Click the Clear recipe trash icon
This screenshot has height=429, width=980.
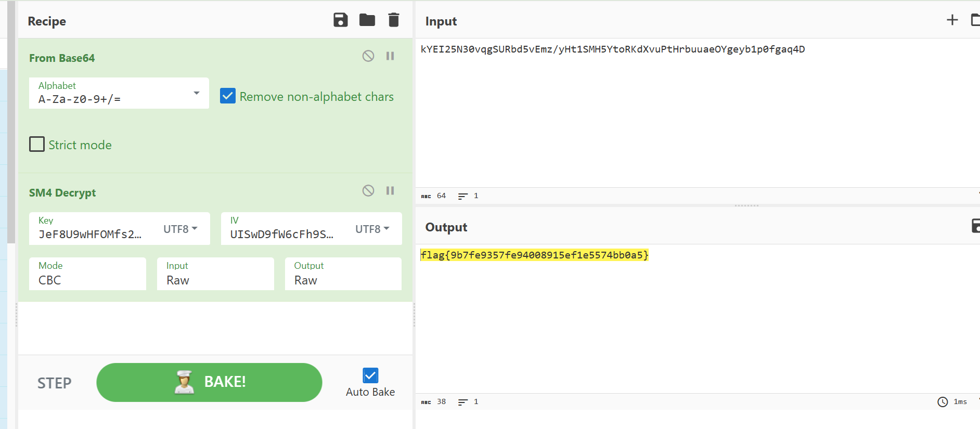pyautogui.click(x=394, y=20)
